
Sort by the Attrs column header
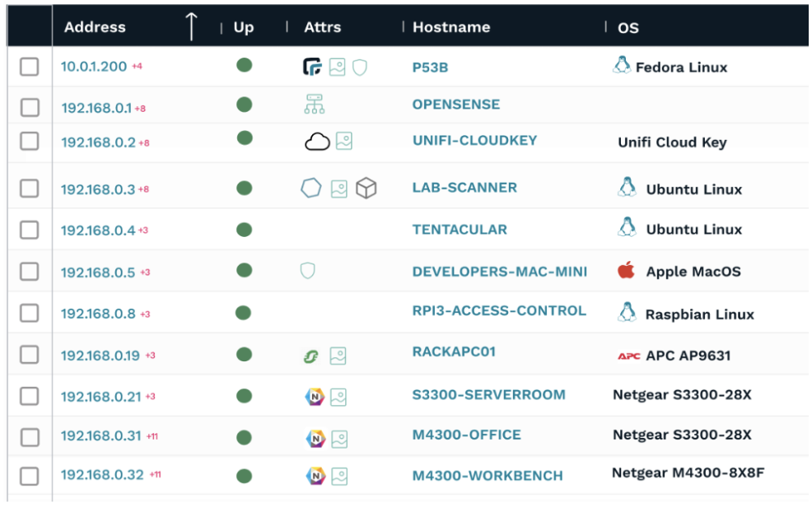pyautogui.click(x=322, y=27)
